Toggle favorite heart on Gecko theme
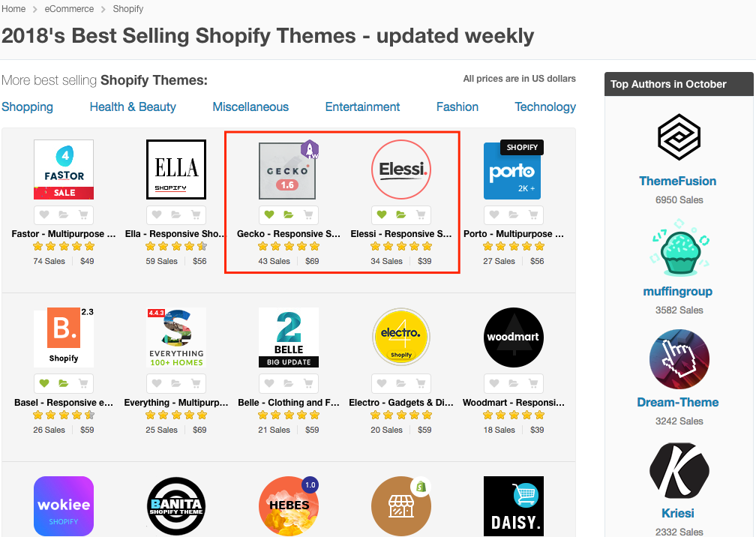756x537 pixels. click(269, 214)
